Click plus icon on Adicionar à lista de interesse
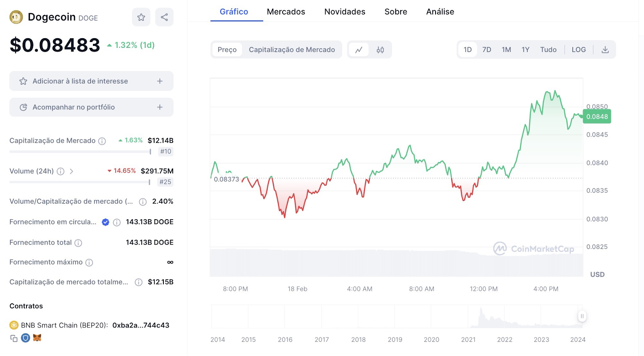644x356 pixels. click(x=160, y=81)
